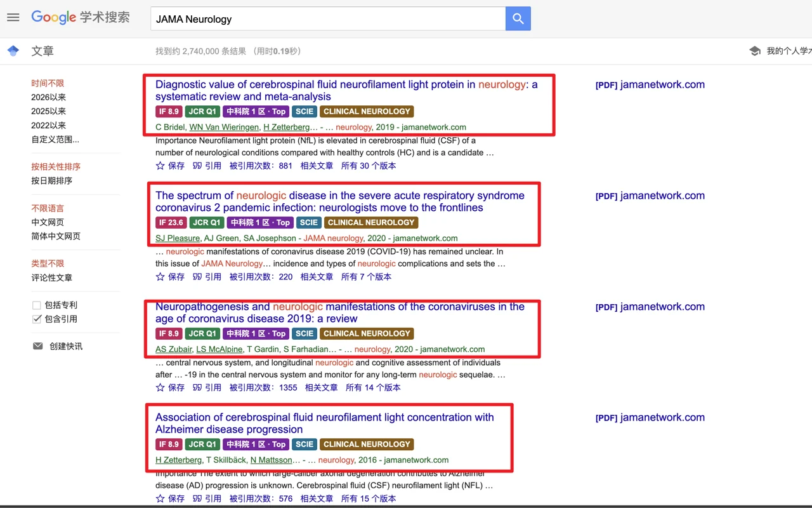Open 自定义范围 custom date range
Viewport: 812px width, 508px height.
(x=55, y=139)
